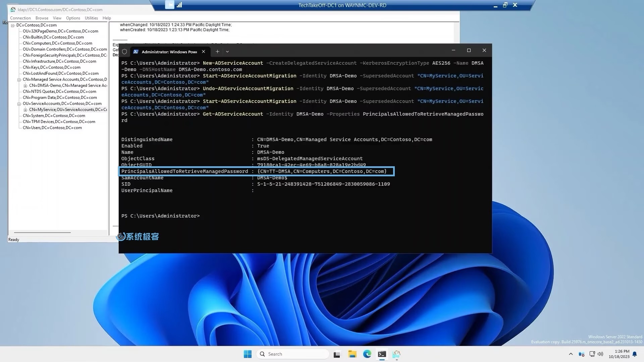Open the Windows Start menu

248,354
